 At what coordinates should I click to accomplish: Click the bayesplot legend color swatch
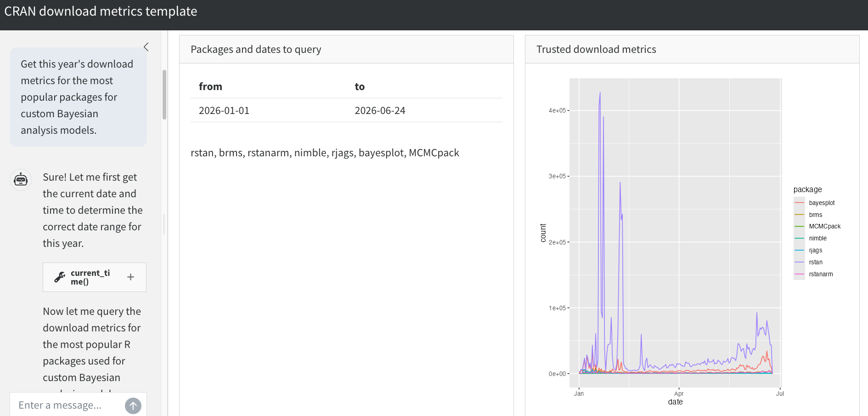point(799,203)
